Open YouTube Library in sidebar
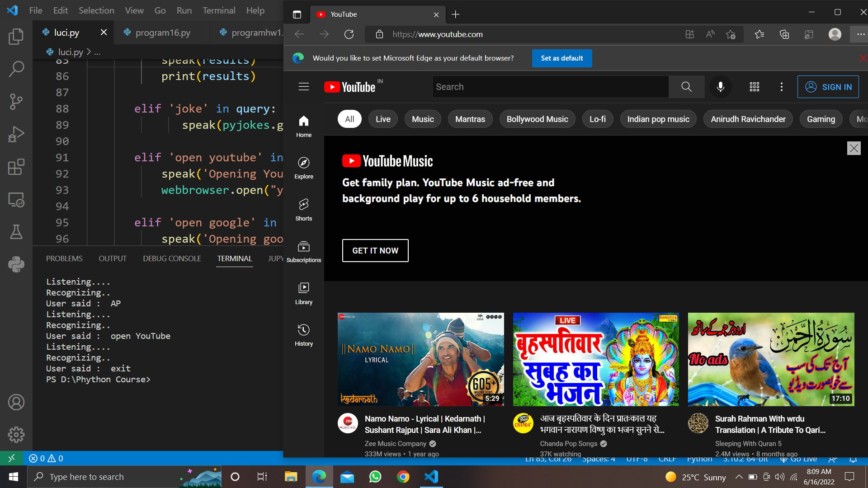The image size is (868, 488). pyautogui.click(x=304, y=293)
